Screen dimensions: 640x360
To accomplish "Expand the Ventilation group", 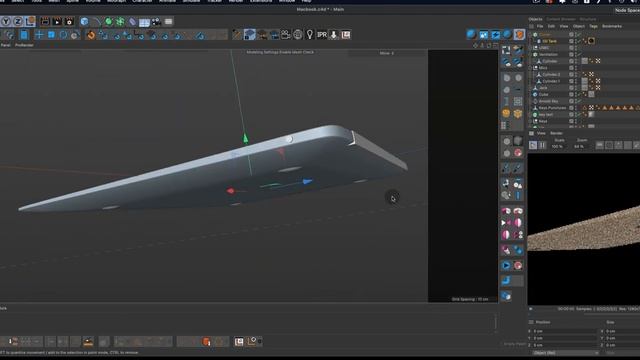I will pos(531,54).
